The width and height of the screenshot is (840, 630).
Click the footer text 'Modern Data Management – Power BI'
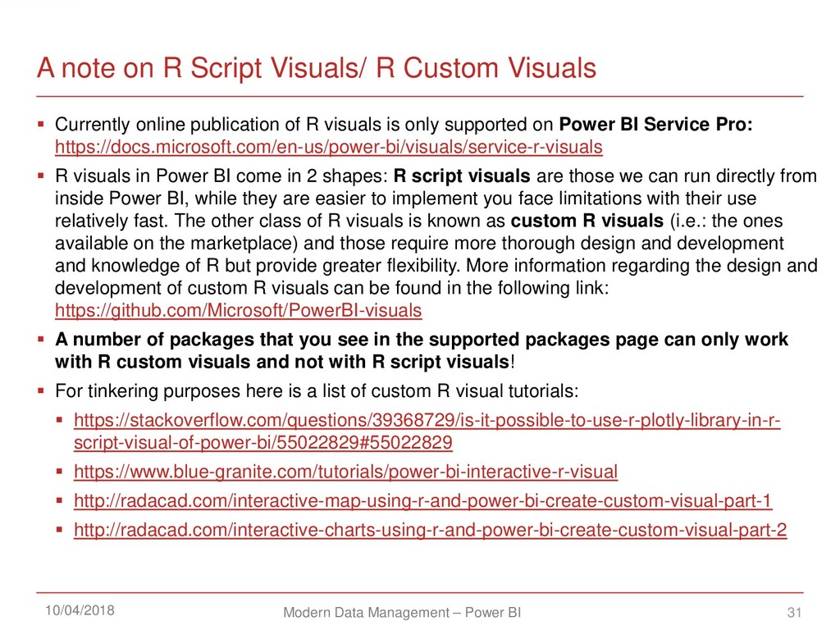(402, 612)
